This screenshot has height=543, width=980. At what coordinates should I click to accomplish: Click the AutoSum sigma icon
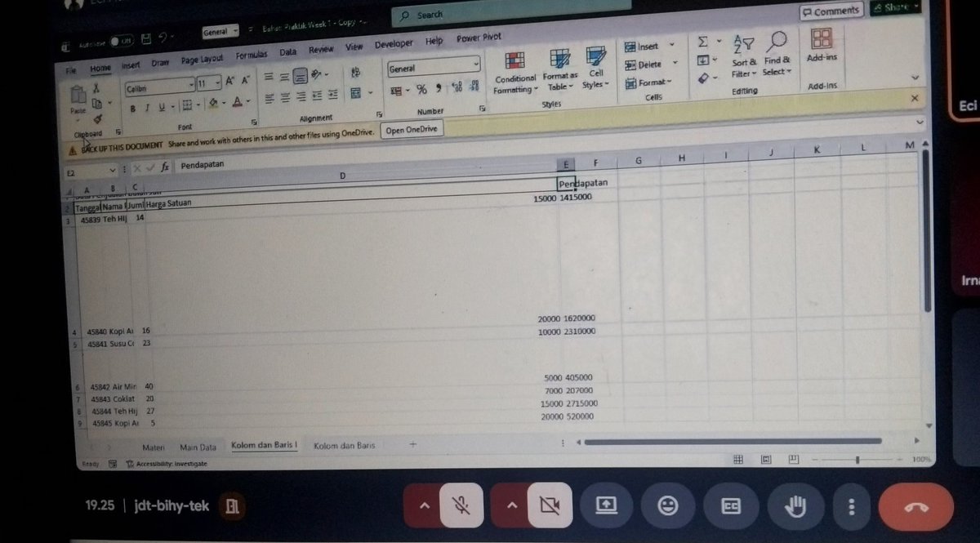click(702, 42)
